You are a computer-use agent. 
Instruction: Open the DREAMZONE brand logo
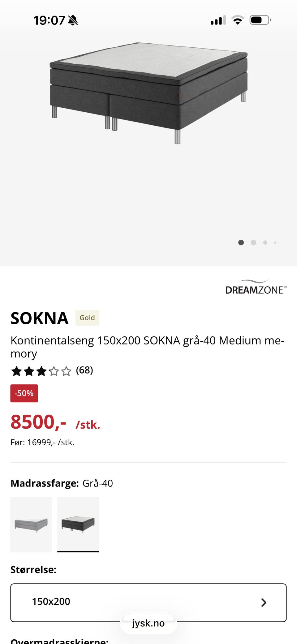click(256, 287)
